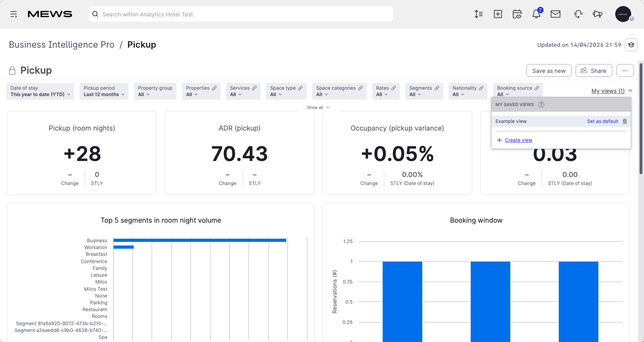This screenshot has height=342, width=644.
Task: Click the Create view link
Action: [518, 140]
